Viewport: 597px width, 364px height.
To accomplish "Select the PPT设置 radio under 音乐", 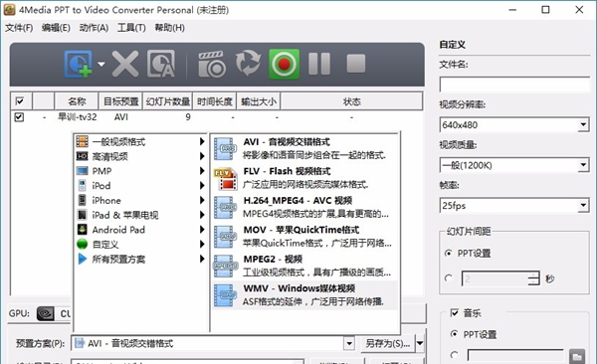I will tap(454, 334).
